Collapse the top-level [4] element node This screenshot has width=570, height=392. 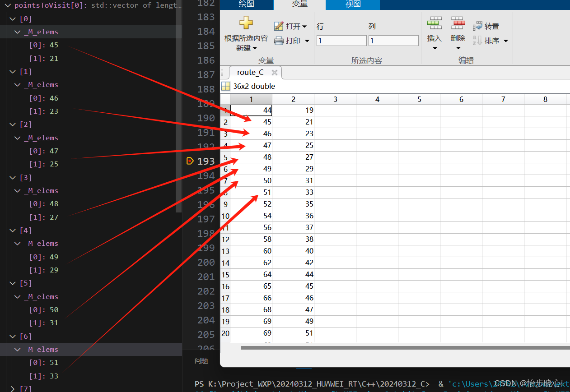[13, 231]
